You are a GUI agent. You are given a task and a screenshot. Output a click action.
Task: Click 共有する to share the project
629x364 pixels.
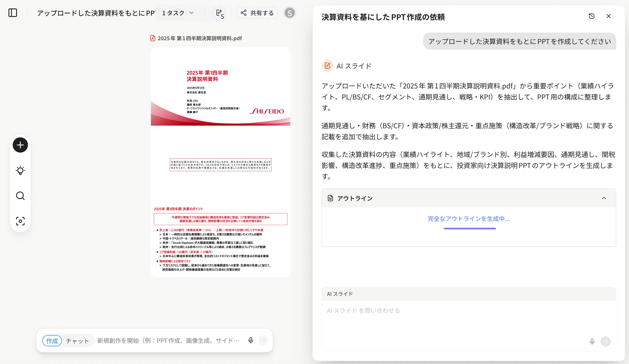(x=257, y=12)
